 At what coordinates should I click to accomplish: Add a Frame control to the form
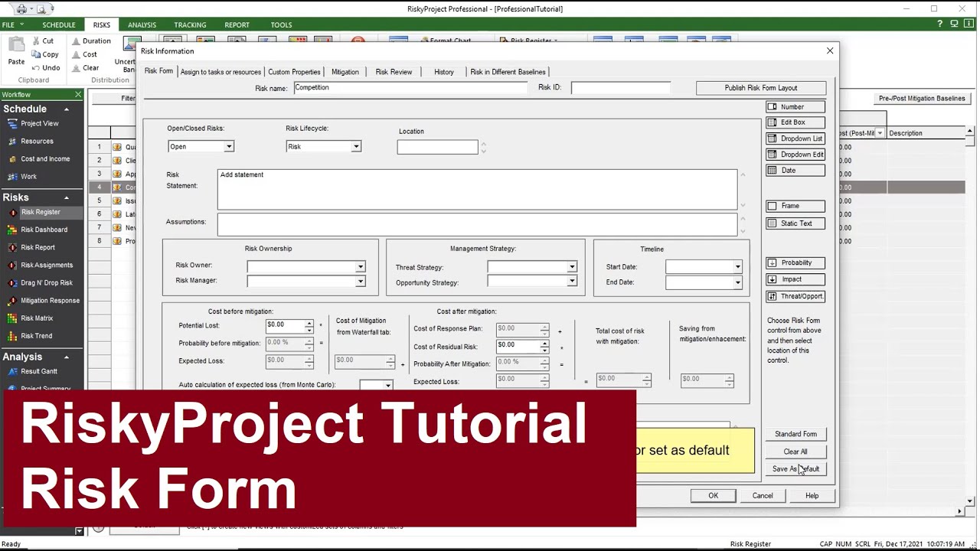pos(795,206)
